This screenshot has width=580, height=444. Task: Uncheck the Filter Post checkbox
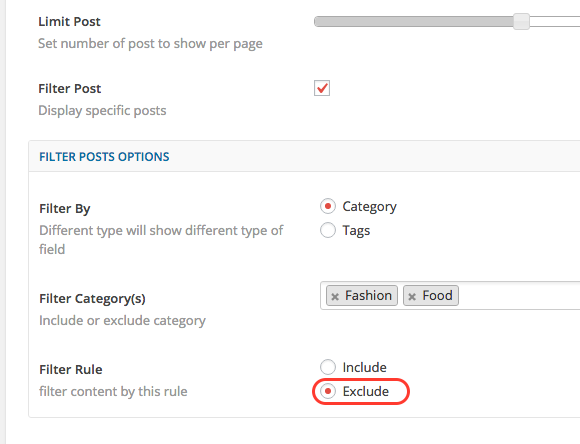click(x=322, y=88)
